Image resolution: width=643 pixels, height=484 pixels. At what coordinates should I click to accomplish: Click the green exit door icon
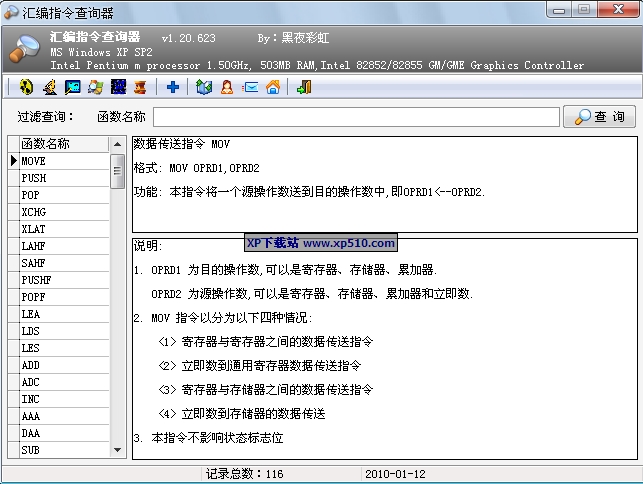[x=304, y=87]
